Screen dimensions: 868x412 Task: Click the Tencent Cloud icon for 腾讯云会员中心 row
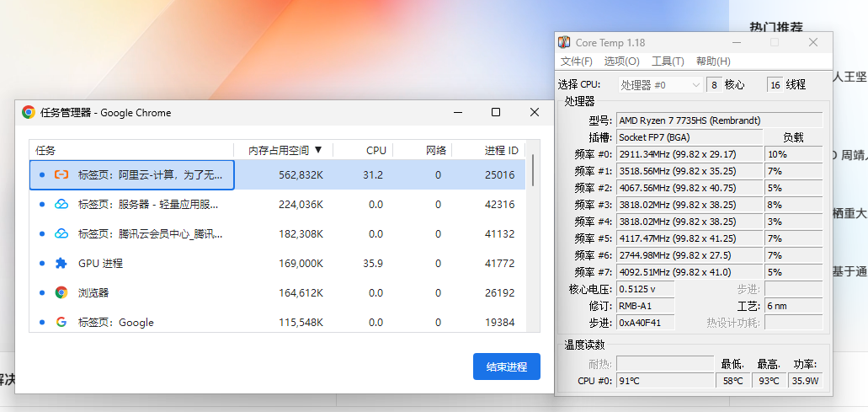pyautogui.click(x=61, y=233)
